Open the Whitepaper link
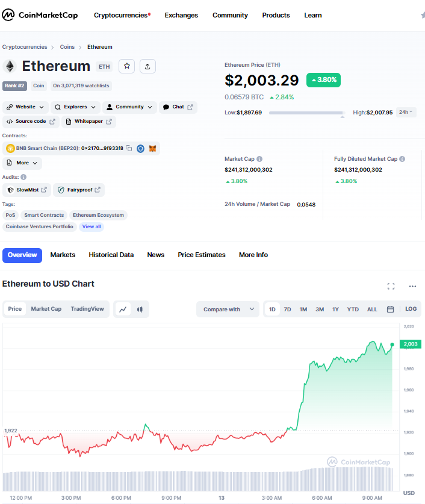This screenshot has height=504, width=425. pyautogui.click(x=88, y=122)
